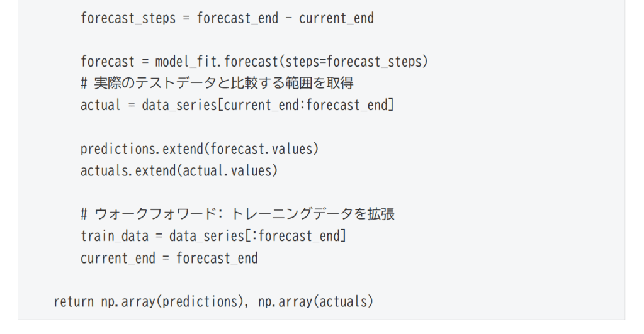Click 'forecast_steps' at the start of the first line
Viewport: 644px width, 334px height.
tap(128, 18)
